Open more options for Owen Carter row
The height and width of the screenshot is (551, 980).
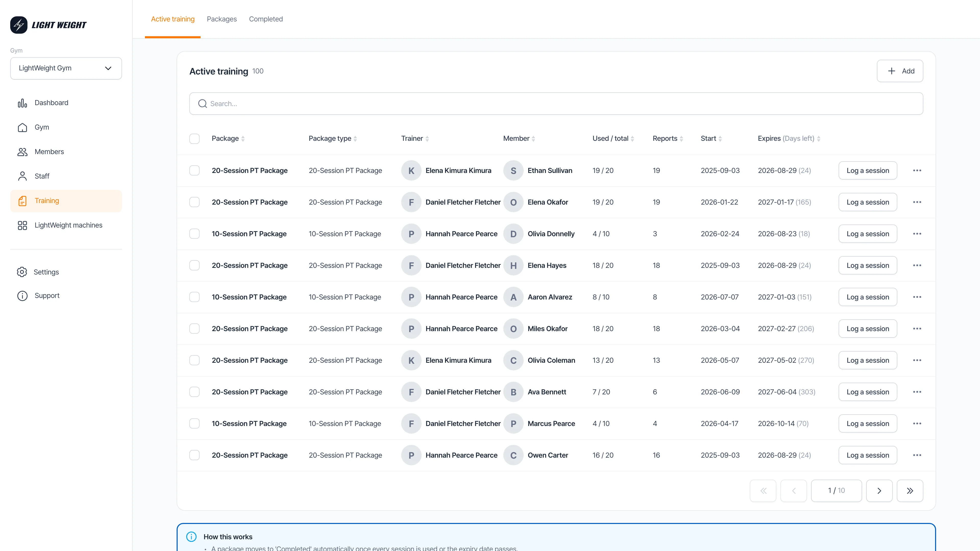tap(917, 455)
